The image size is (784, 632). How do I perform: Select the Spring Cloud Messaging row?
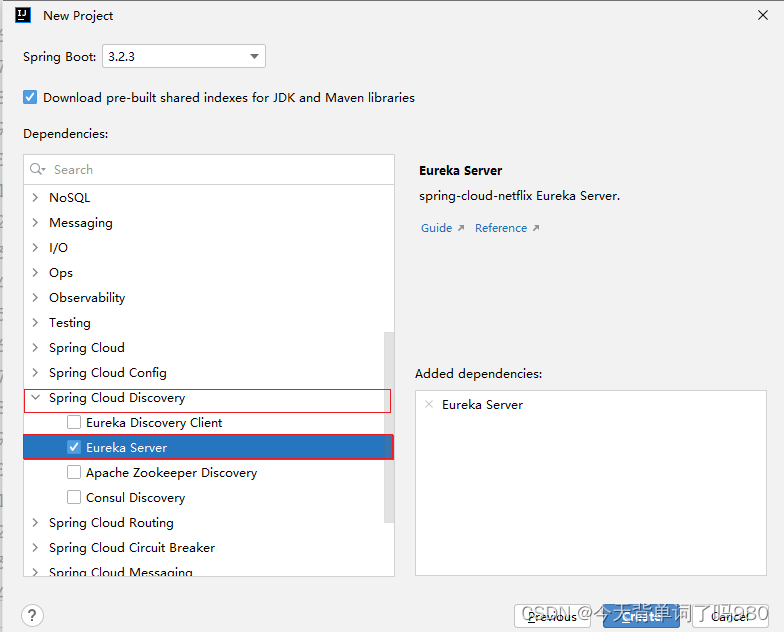pos(208,571)
